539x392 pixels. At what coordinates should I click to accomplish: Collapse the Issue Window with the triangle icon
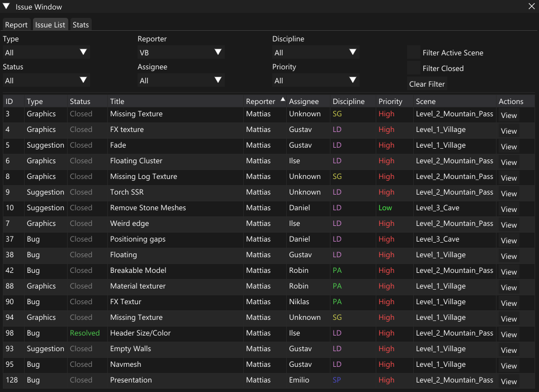pyautogui.click(x=7, y=7)
